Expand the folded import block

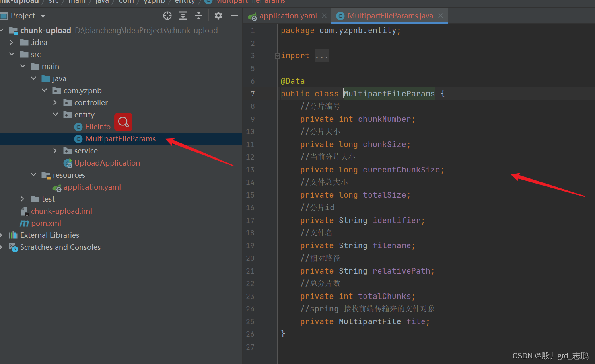pyautogui.click(x=277, y=56)
